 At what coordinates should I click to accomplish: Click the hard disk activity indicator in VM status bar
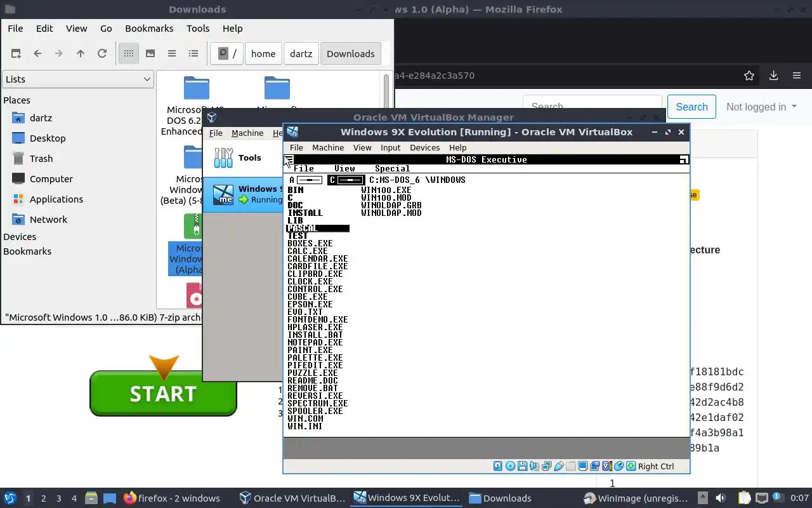coord(497,466)
